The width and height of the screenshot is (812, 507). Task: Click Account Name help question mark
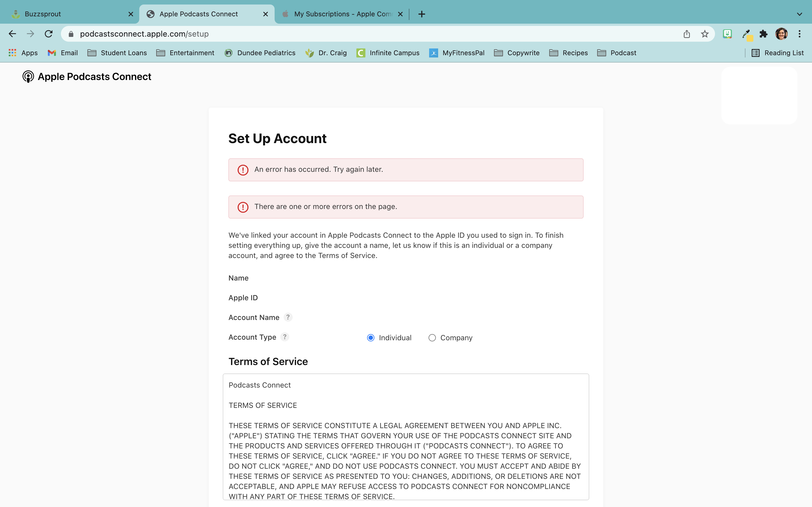point(288,317)
